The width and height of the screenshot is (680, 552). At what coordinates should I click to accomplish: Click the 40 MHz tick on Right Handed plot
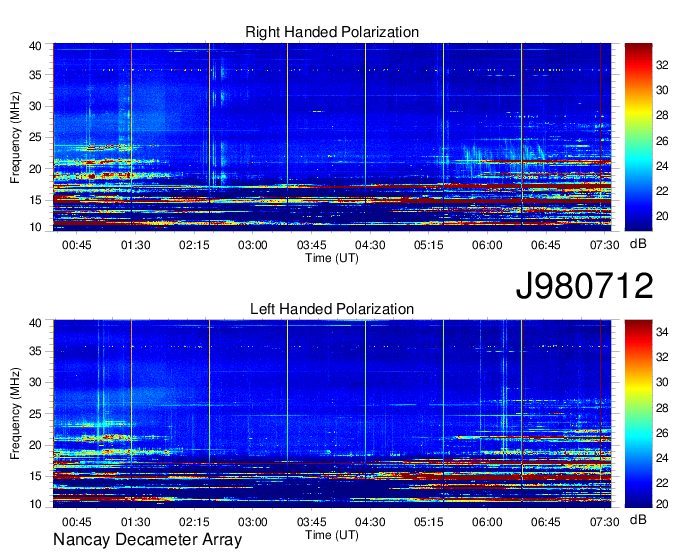tap(35, 46)
